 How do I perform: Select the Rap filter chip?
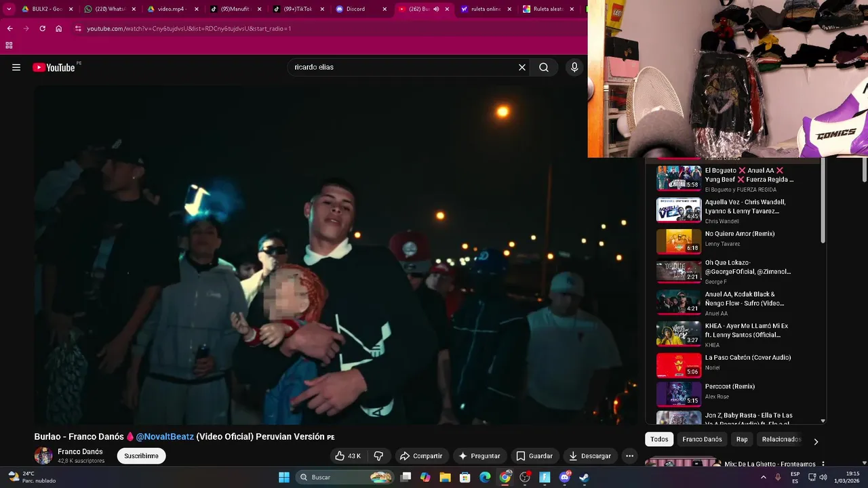(742, 439)
